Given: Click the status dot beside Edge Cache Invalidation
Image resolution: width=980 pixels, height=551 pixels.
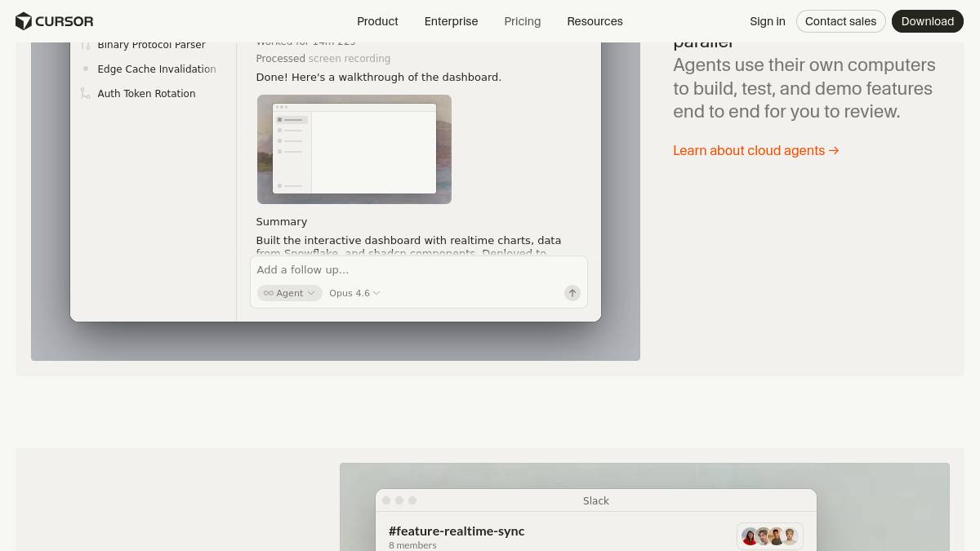Looking at the screenshot, I should 85,69.
